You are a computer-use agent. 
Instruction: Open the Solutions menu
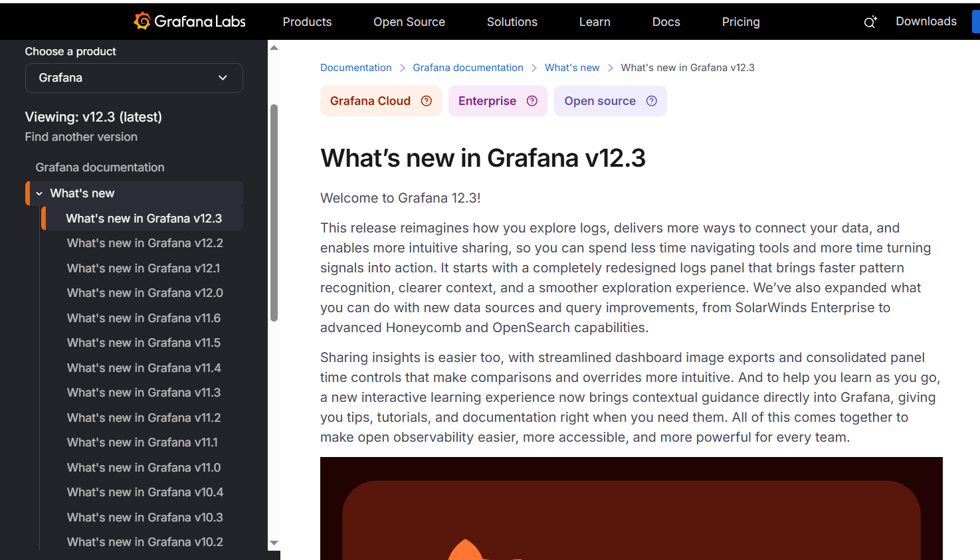point(512,22)
